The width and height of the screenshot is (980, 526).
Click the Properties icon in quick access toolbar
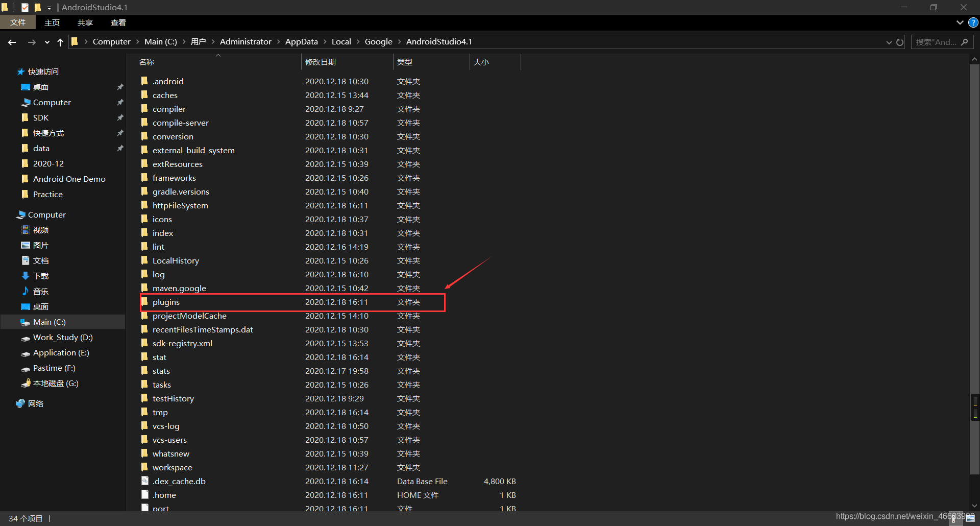(x=24, y=7)
